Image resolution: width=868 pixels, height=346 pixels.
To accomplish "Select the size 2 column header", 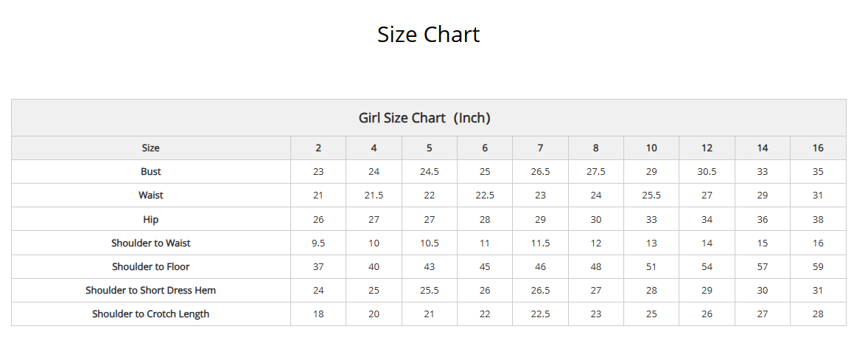I will 318,148.
